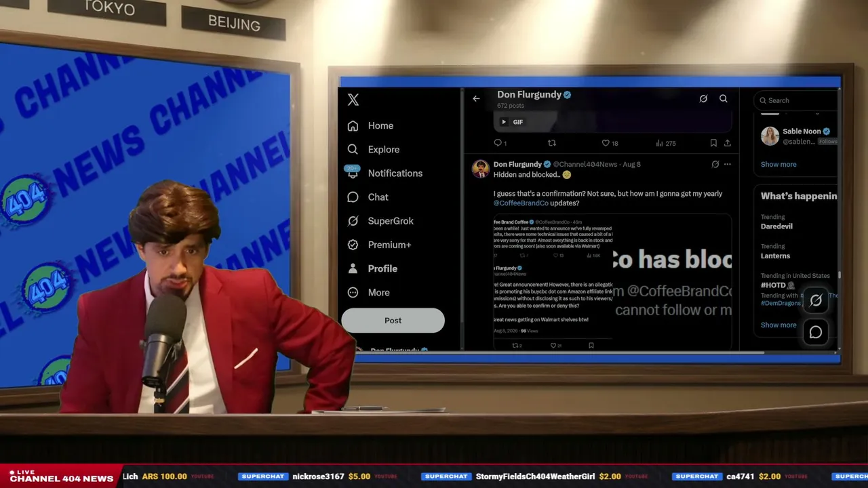Open the Aug 8 post timestamp
This screenshot has width=868, height=488.
coord(631,164)
